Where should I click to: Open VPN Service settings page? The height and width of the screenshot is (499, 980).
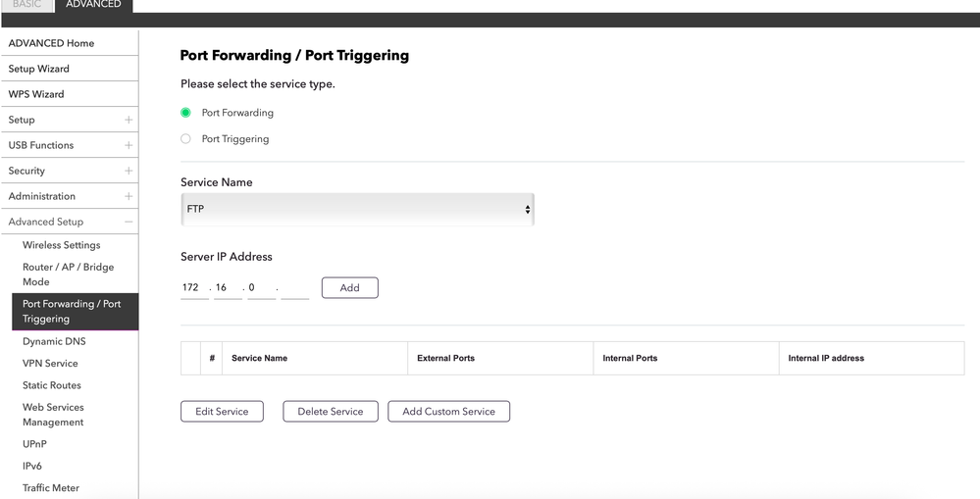[50, 363]
